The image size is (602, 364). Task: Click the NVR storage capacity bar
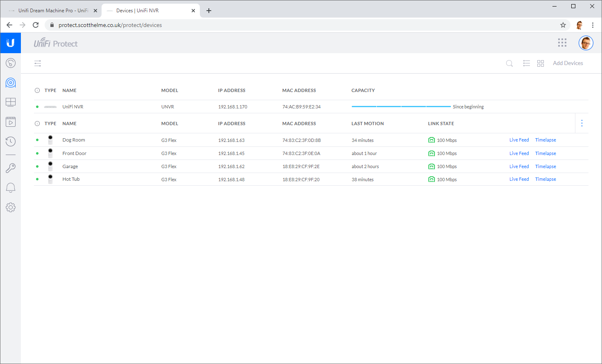[401, 107]
